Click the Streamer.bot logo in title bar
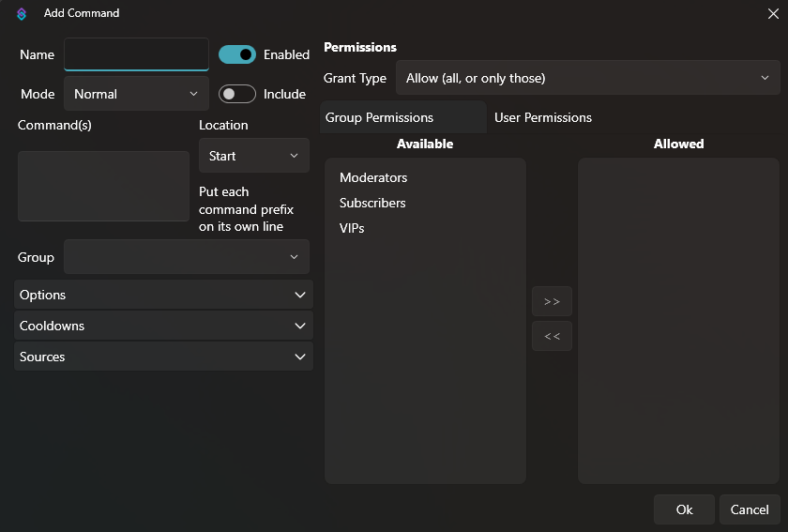 pyautogui.click(x=22, y=14)
